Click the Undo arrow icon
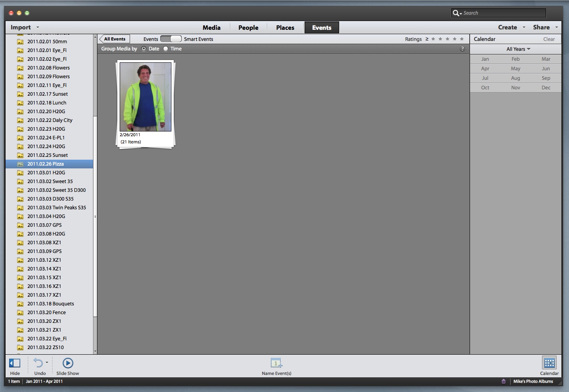 (x=38, y=363)
